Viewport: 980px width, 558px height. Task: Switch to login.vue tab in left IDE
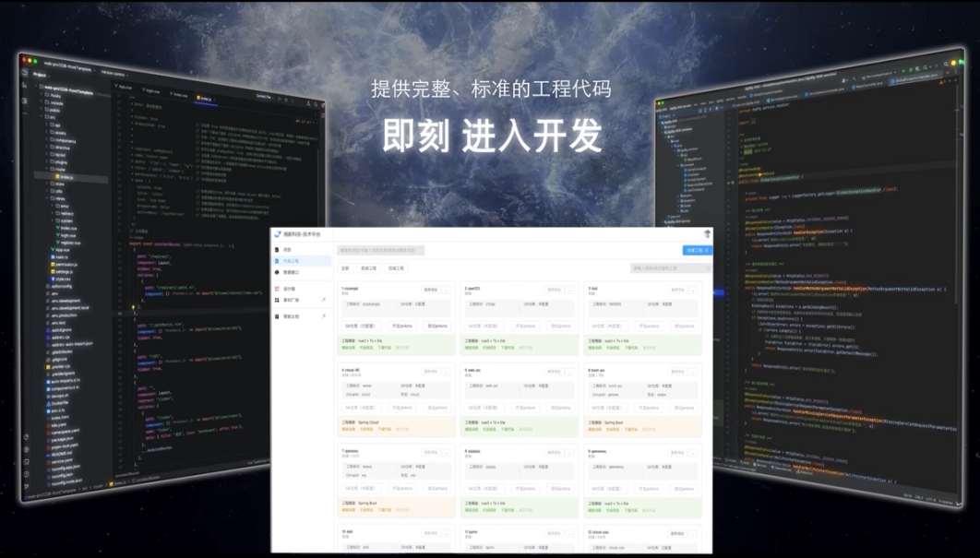(x=152, y=90)
